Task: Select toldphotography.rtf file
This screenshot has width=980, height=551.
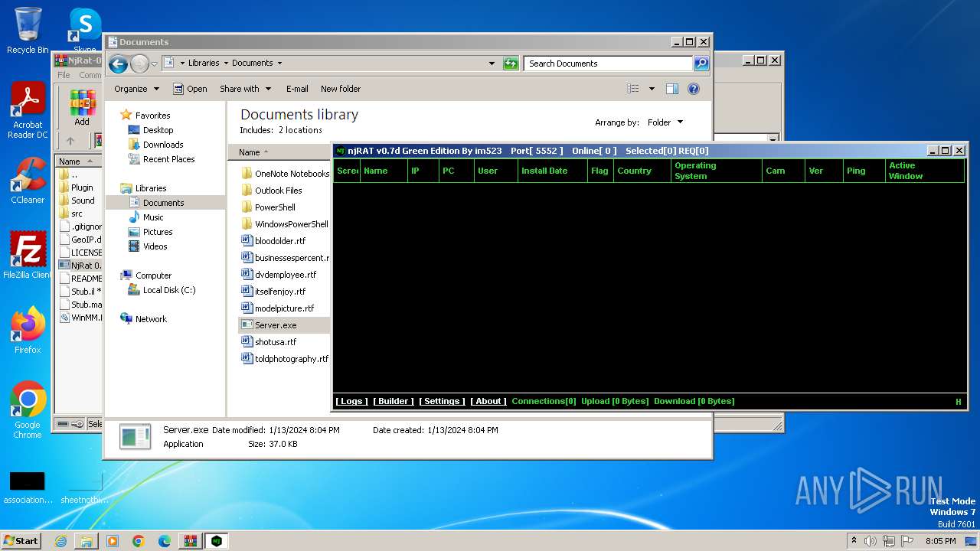Action: [285, 359]
